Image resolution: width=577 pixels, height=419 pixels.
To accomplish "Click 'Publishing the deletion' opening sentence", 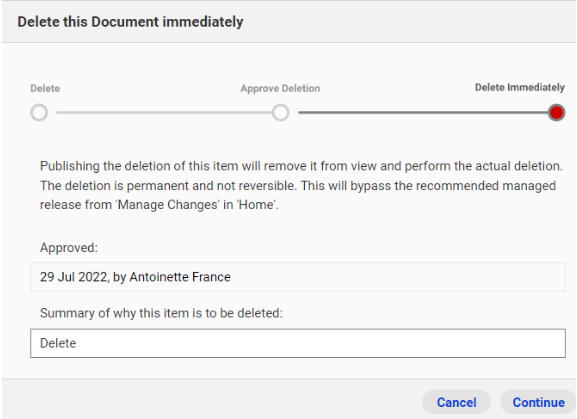I will [x=301, y=166].
